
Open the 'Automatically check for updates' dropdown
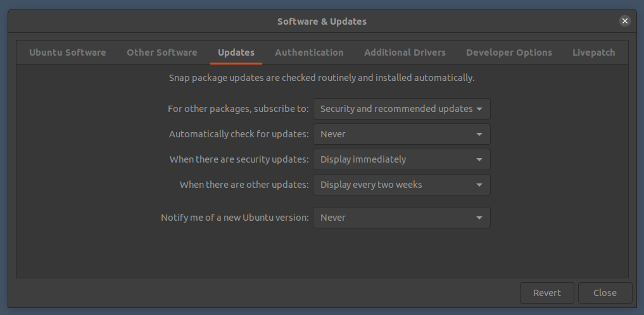[401, 134]
